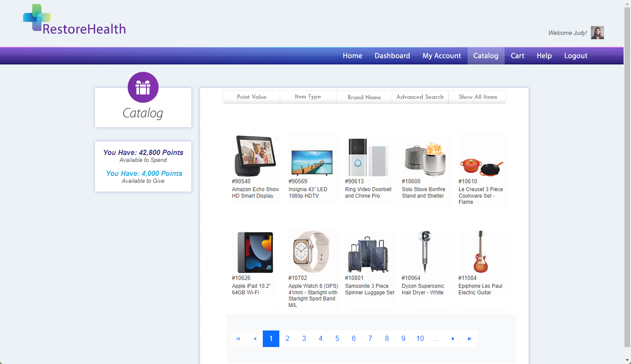Go to page 5
631x364 pixels.
(337, 339)
